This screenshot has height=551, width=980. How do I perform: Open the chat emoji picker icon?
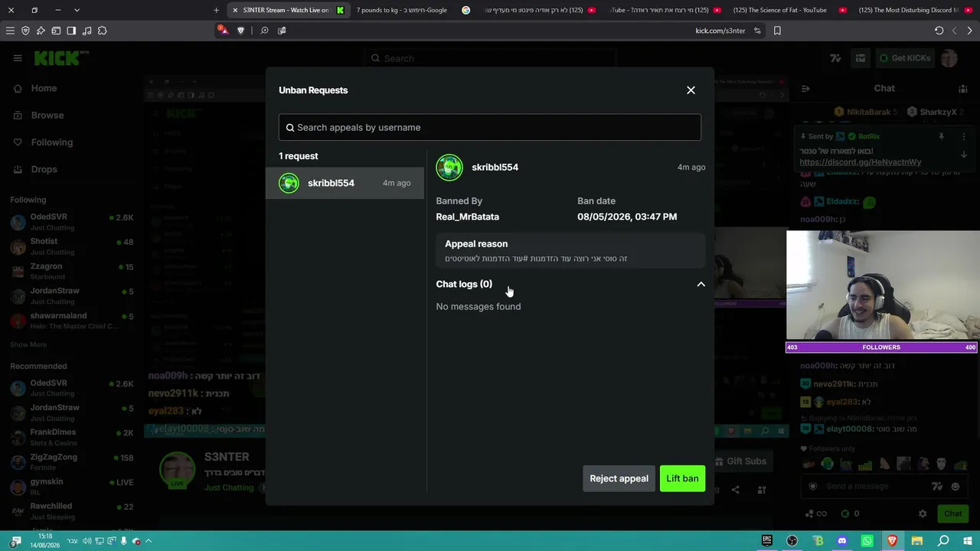(955, 486)
